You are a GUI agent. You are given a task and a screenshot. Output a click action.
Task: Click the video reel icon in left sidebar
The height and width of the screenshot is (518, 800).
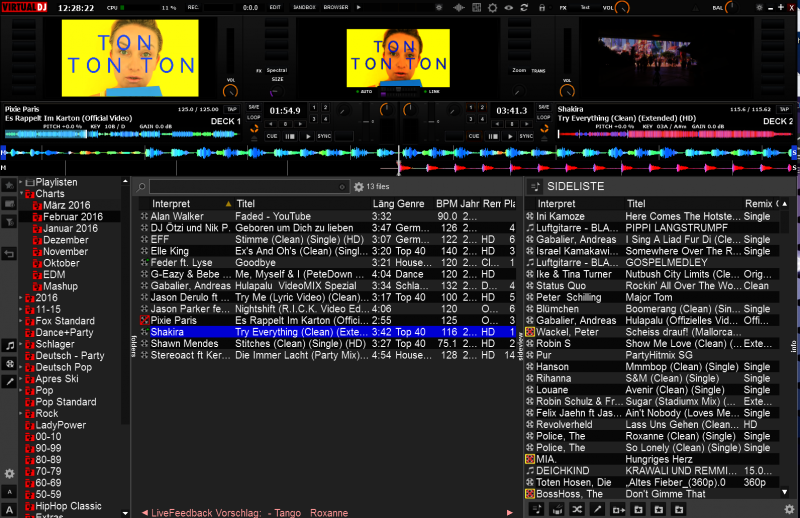[x=9, y=363]
